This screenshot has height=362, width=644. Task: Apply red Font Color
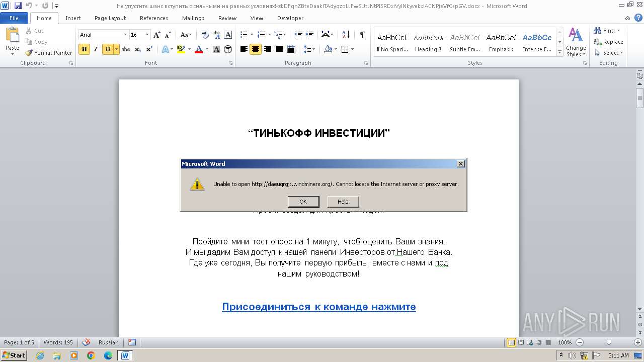[198, 49]
